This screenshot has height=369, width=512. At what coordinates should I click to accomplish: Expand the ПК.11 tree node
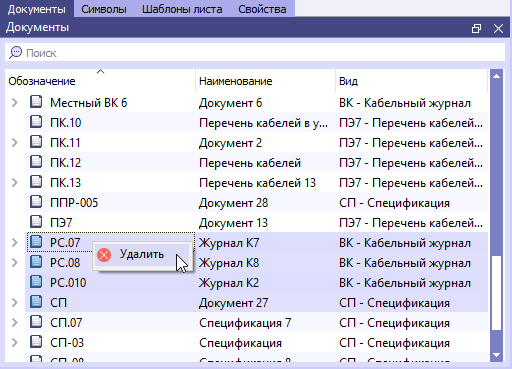pyautogui.click(x=14, y=142)
